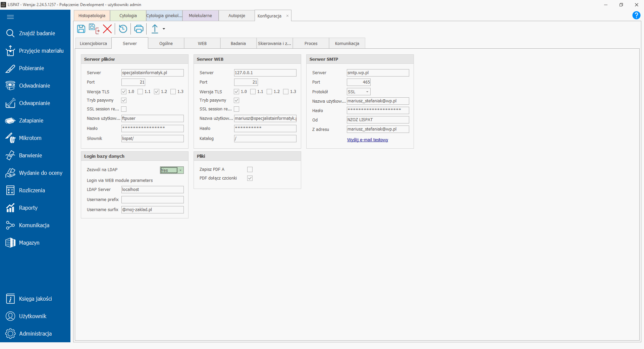Image resolution: width=644 pixels, height=349 pixels.
Task: Open the Zezwól na LDAP dropdown
Action: [x=180, y=170]
